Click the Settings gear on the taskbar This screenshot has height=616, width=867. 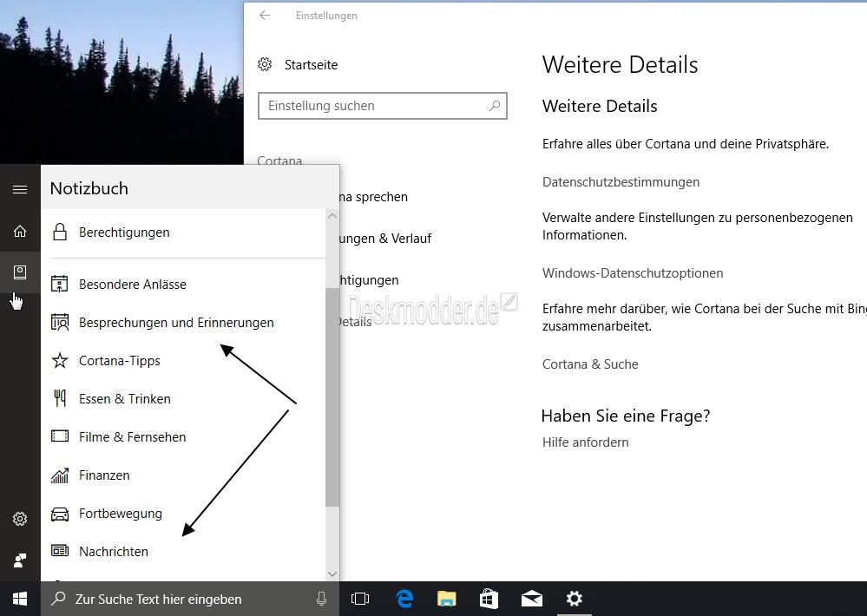click(575, 599)
